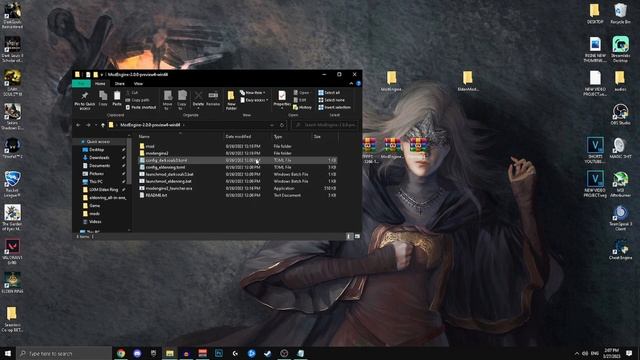Click Select none in ribbon
The image size is (640, 360).
tap(331, 100)
